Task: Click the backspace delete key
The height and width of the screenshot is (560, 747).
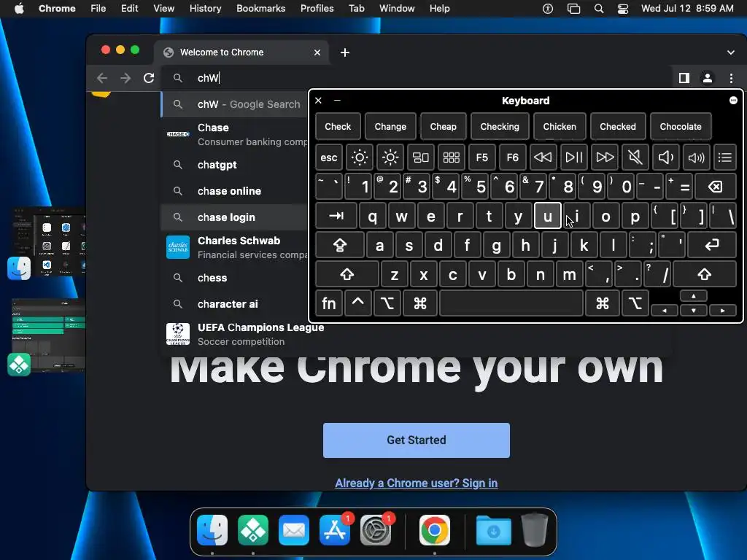Action: coord(716,187)
